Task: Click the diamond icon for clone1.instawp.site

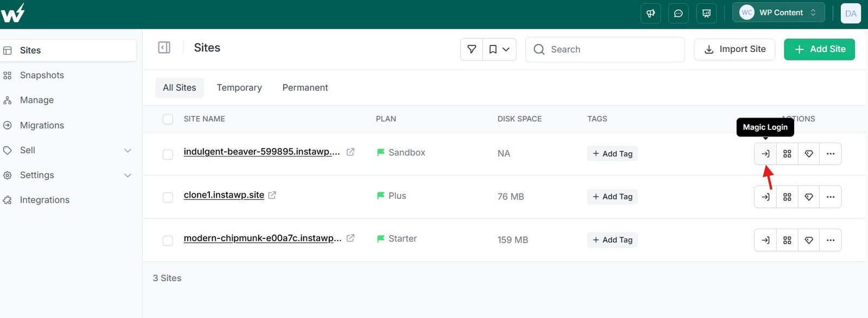Action: pos(809,197)
